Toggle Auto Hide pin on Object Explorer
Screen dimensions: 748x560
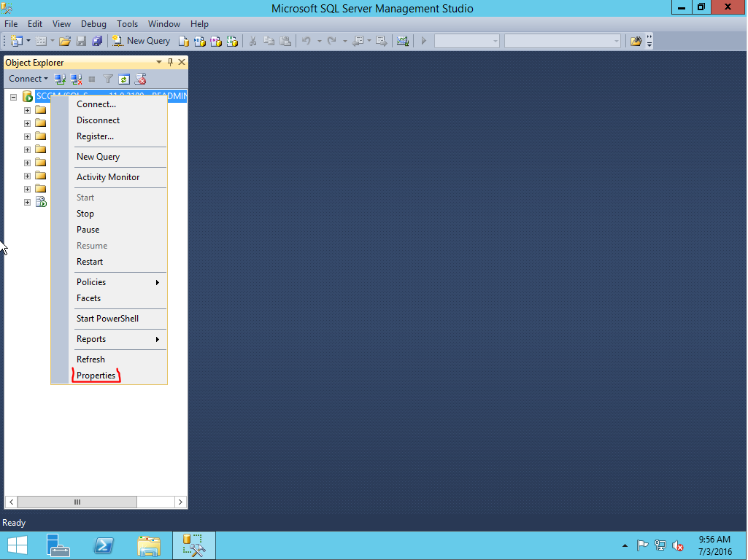point(170,62)
